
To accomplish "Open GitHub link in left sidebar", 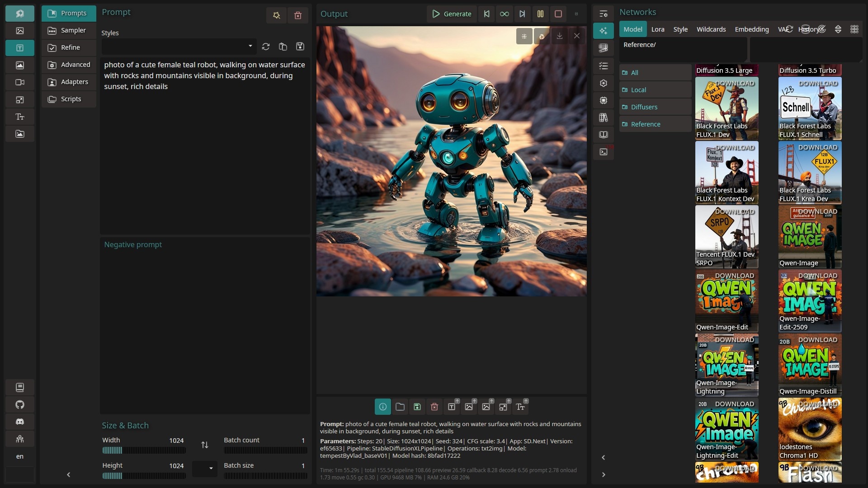I will click(20, 404).
